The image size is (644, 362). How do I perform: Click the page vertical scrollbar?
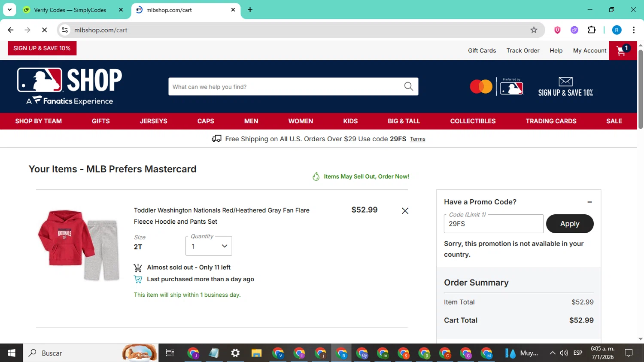coord(641,89)
